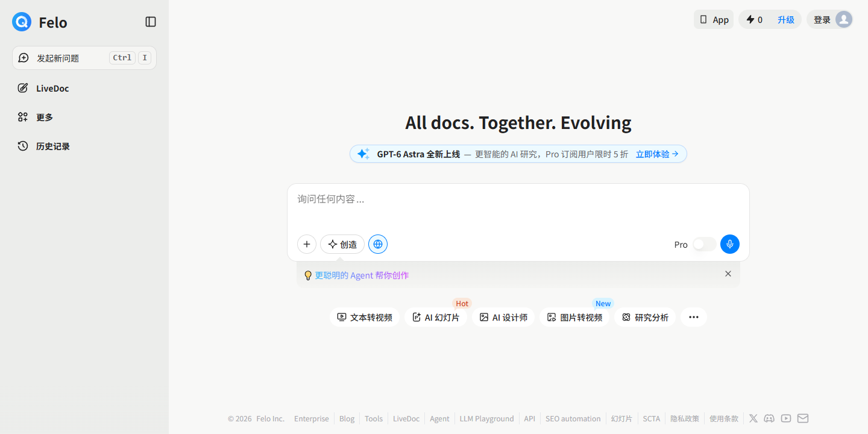The image size is (868, 434).
Task: Select the AI 幻灯片 shortcut chip
Action: coord(436,317)
